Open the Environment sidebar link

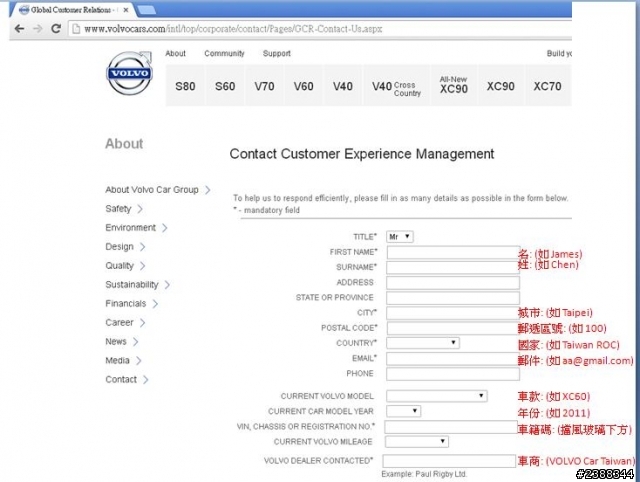[131, 228]
